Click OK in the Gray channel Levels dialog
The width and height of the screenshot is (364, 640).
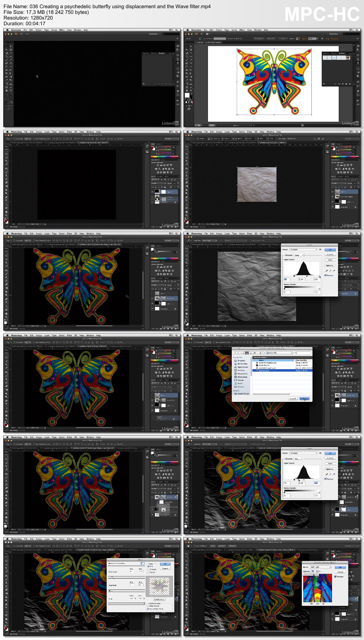pyautogui.click(x=330, y=250)
